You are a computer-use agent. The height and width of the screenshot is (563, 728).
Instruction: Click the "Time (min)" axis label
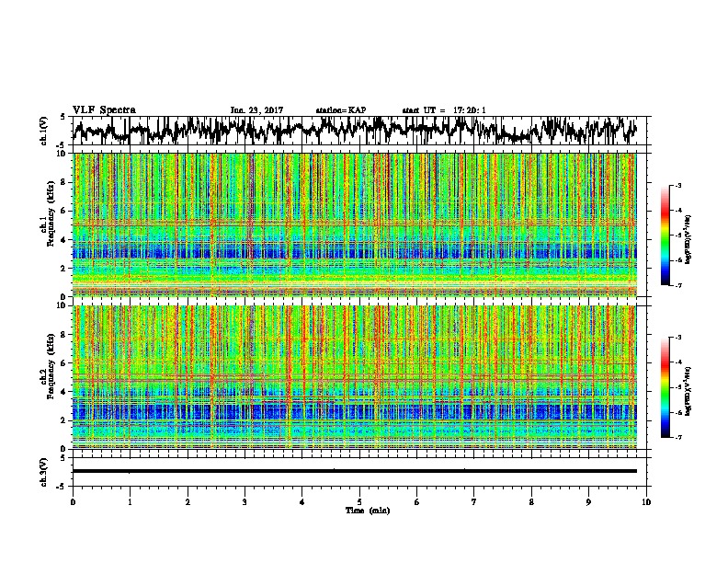click(x=368, y=511)
